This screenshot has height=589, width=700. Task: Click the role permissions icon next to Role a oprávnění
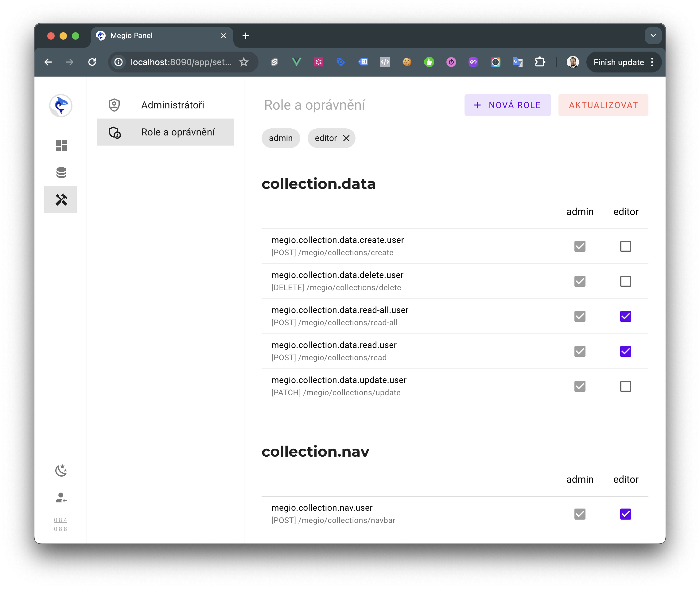click(115, 132)
